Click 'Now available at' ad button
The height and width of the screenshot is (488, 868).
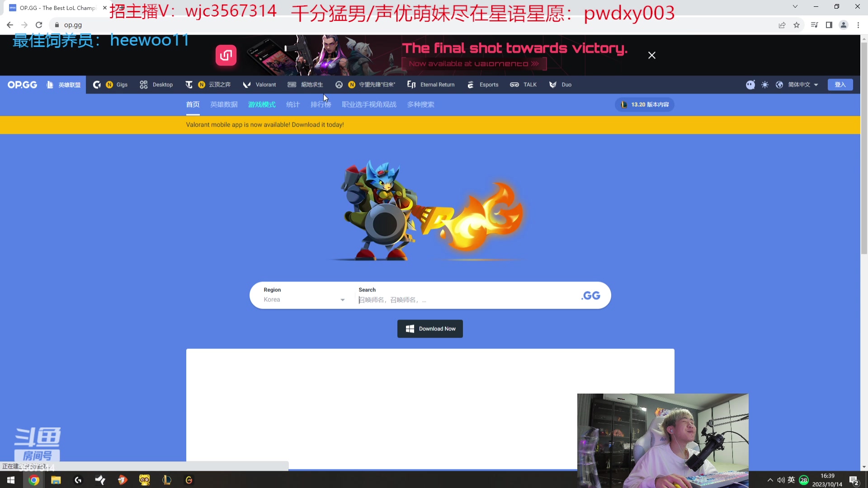(474, 64)
